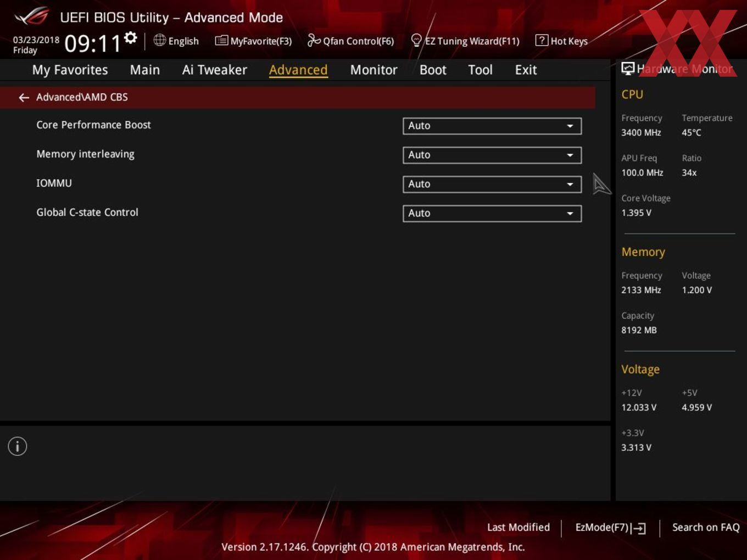Click the Memory section heading

pyautogui.click(x=643, y=252)
